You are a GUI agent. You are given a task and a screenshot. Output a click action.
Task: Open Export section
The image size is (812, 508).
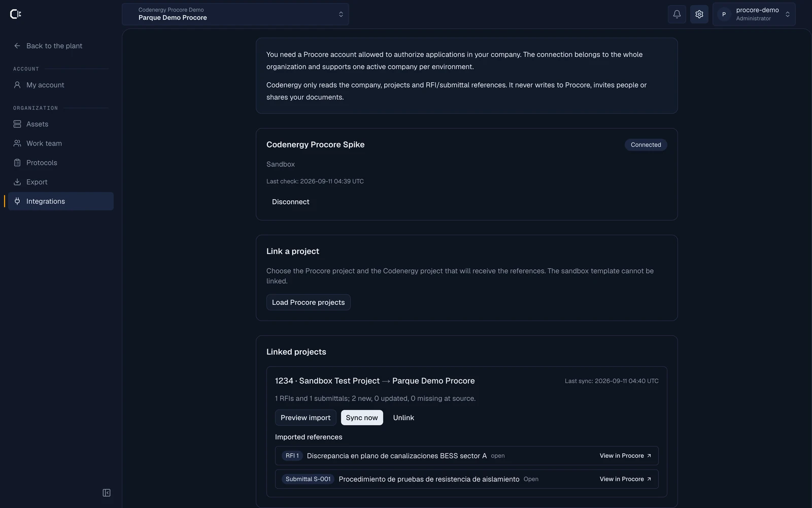61,182
